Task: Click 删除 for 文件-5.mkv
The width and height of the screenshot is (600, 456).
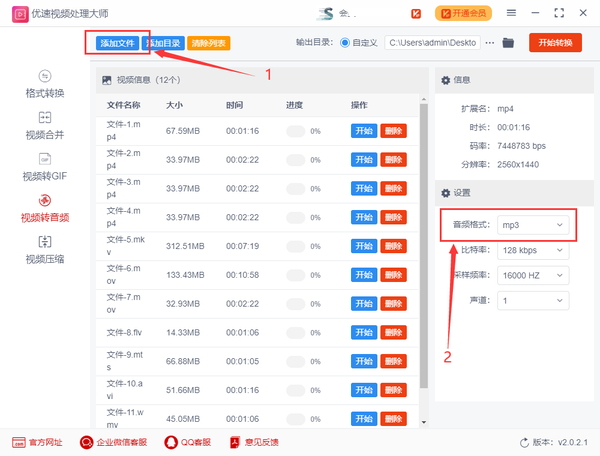Action: coord(393,246)
